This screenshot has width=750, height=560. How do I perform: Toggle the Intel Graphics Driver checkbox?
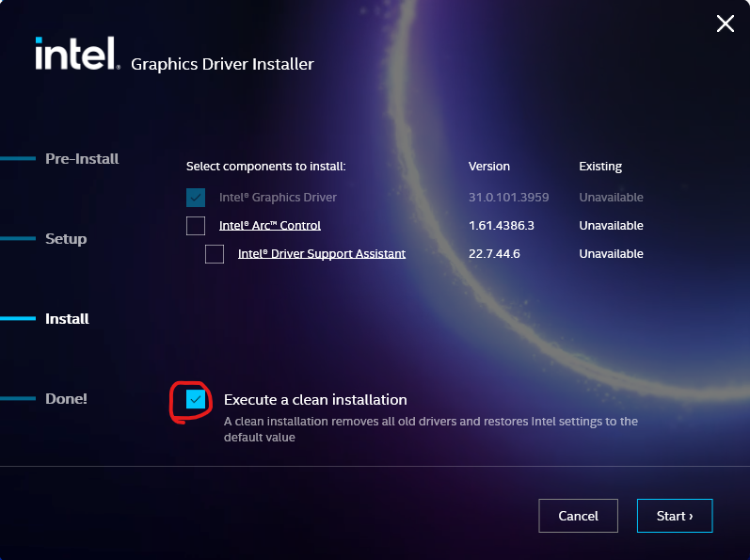coord(196,198)
